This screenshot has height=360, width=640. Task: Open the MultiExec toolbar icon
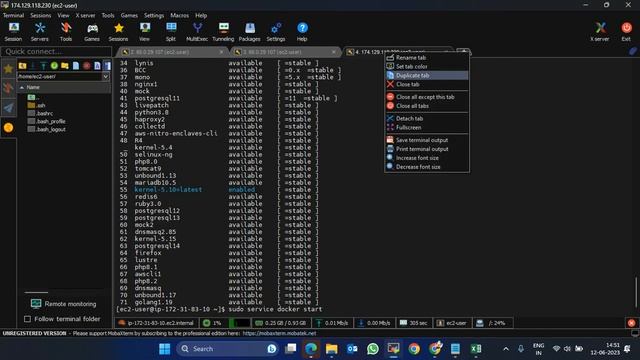pyautogui.click(x=197, y=32)
